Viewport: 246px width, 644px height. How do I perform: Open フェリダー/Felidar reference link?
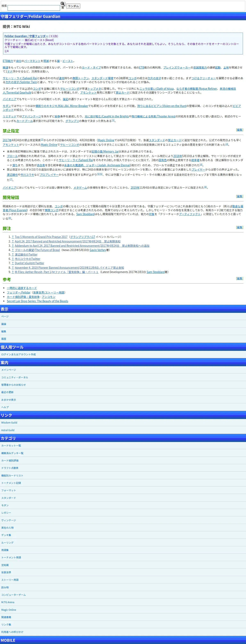pos(18,293)
